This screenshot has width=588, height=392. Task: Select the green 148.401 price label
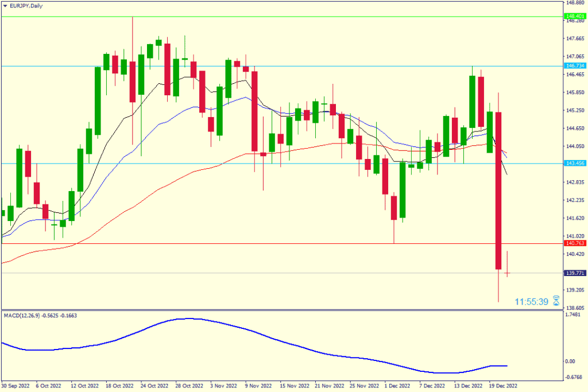[575, 17]
